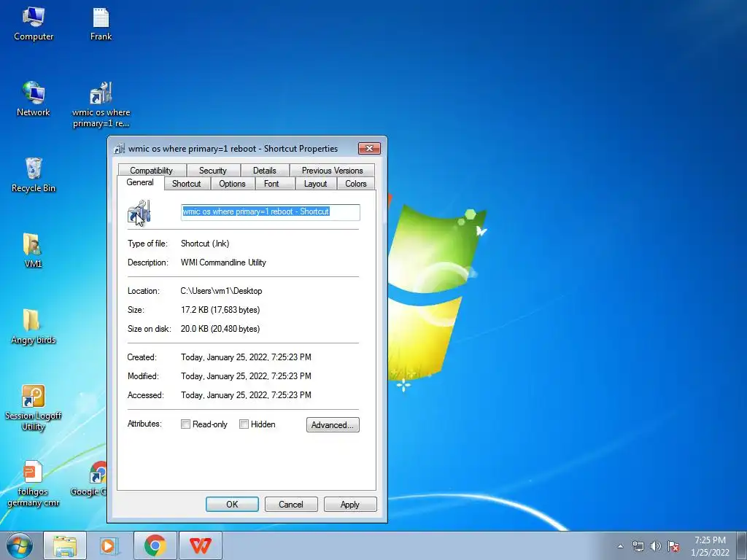Click the Advanced... attributes button

pos(333,425)
